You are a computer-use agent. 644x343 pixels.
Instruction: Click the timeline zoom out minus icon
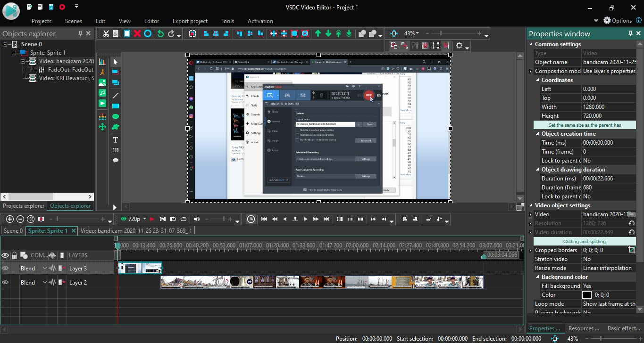(x=20, y=219)
